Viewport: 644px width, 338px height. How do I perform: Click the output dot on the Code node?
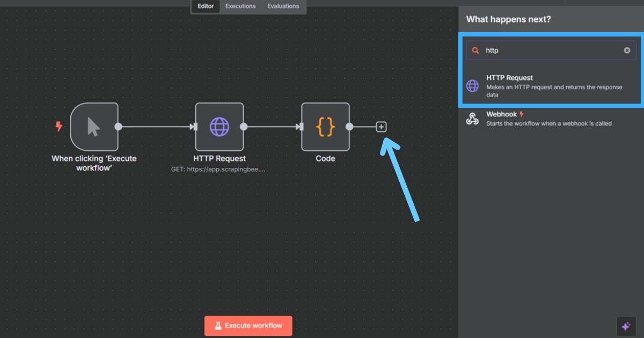pyautogui.click(x=349, y=127)
